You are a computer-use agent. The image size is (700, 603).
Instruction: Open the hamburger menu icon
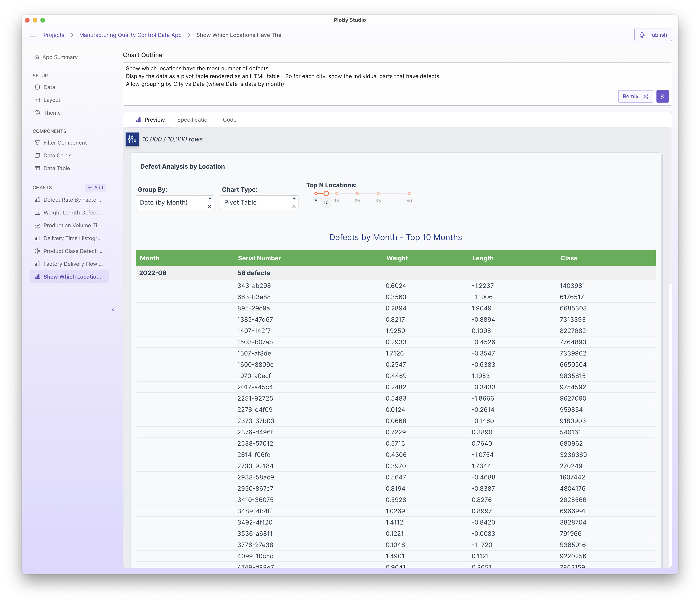point(32,35)
